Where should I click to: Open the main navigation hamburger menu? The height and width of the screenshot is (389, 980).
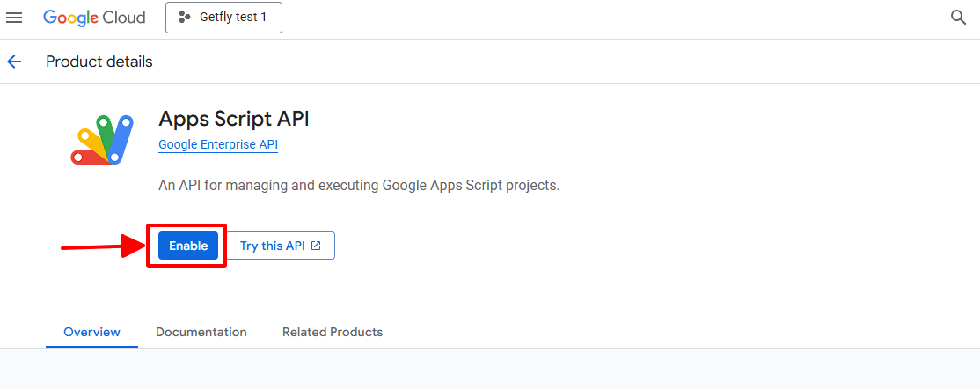[14, 18]
